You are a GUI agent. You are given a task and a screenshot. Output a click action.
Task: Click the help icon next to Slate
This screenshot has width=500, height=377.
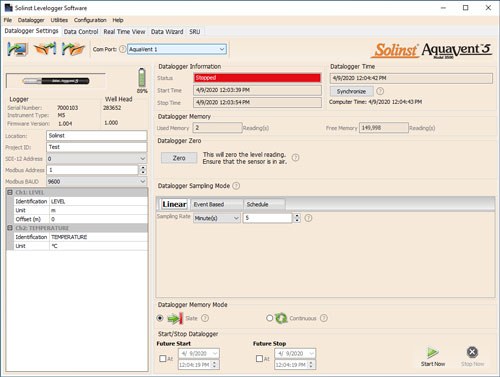(x=205, y=318)
